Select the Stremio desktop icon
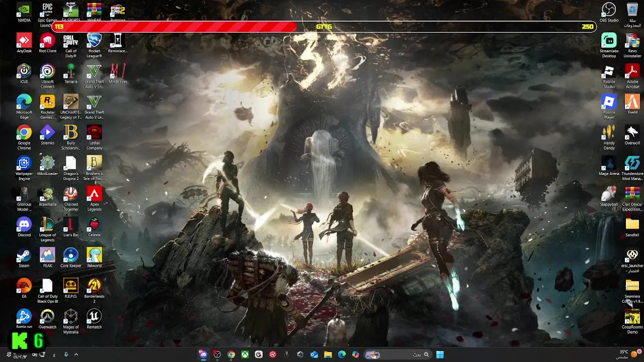Viewport: 644px width, 362px height. 47,135
